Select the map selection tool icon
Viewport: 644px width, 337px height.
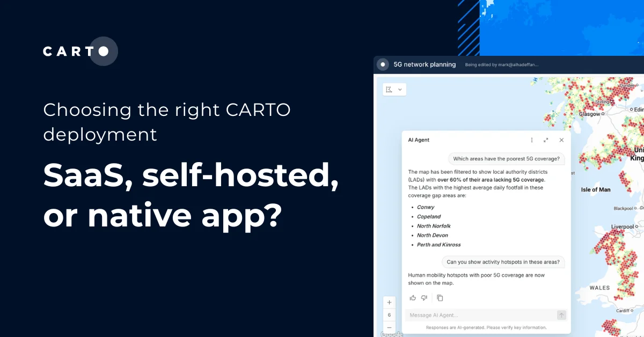390,89
